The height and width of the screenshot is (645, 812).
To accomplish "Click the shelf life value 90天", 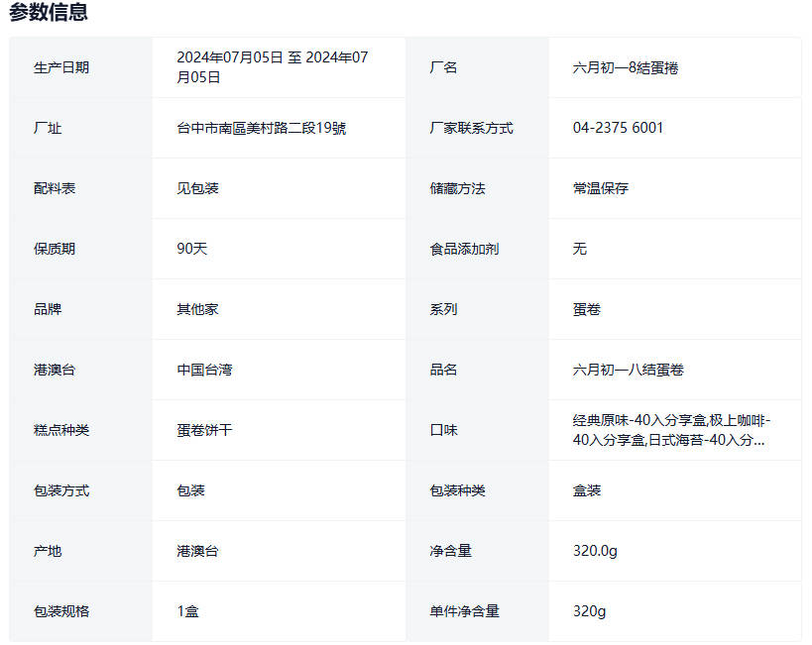I will pos(192,249).
